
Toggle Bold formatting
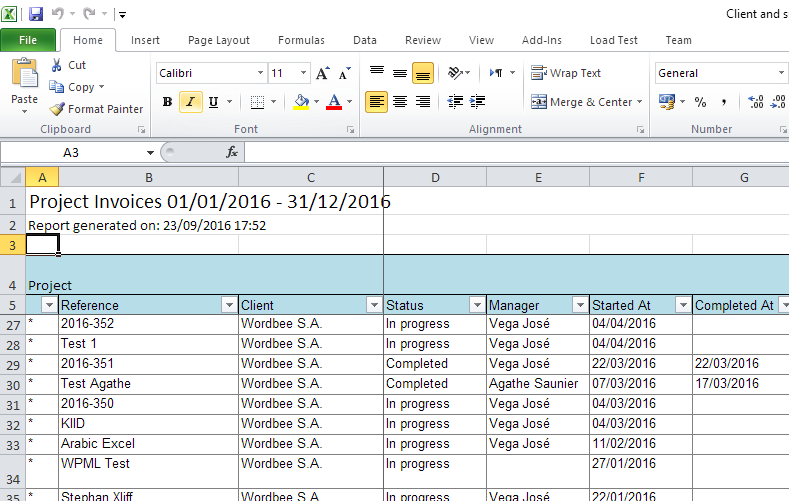[167, 102]
